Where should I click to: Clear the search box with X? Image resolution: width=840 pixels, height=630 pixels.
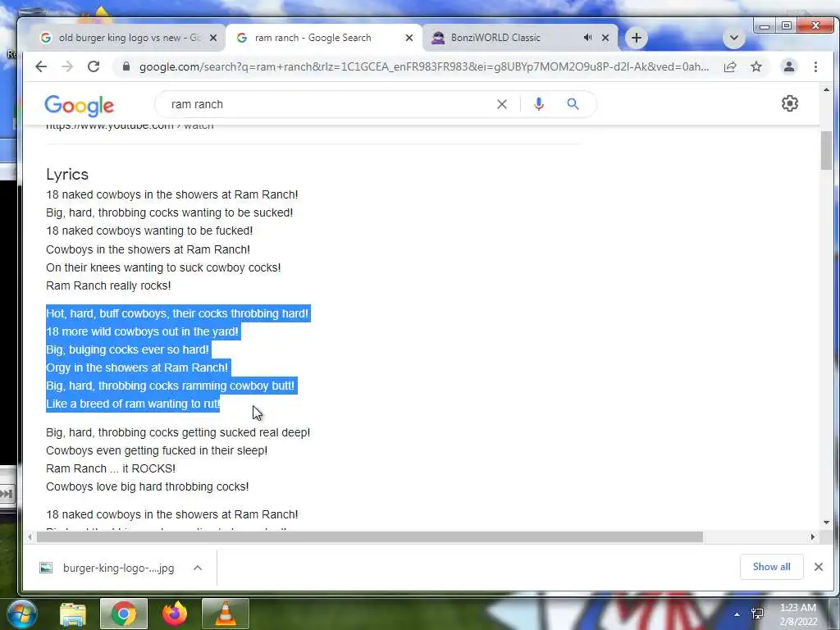(x=501, y=104)
